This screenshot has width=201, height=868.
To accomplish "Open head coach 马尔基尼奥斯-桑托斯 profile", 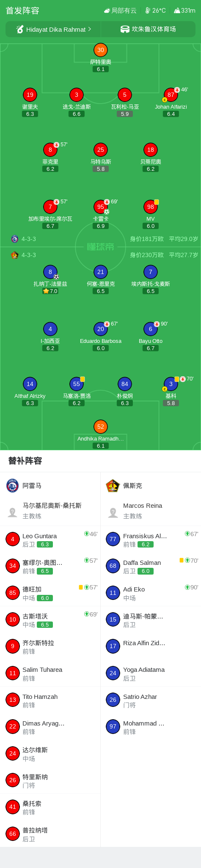I will [50, 511].
